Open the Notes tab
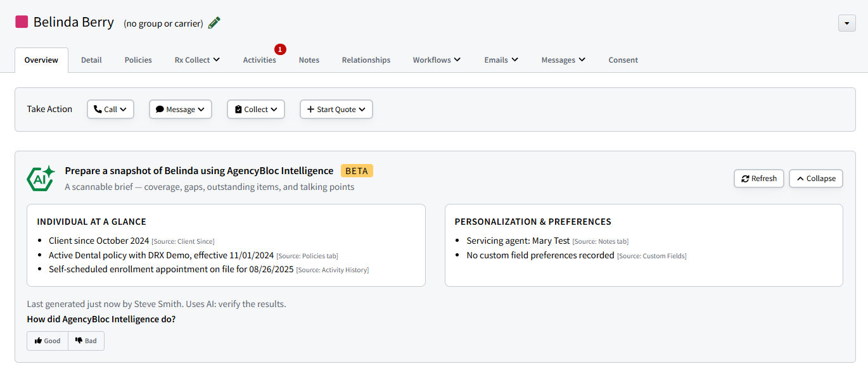 [x=309, y=60]
